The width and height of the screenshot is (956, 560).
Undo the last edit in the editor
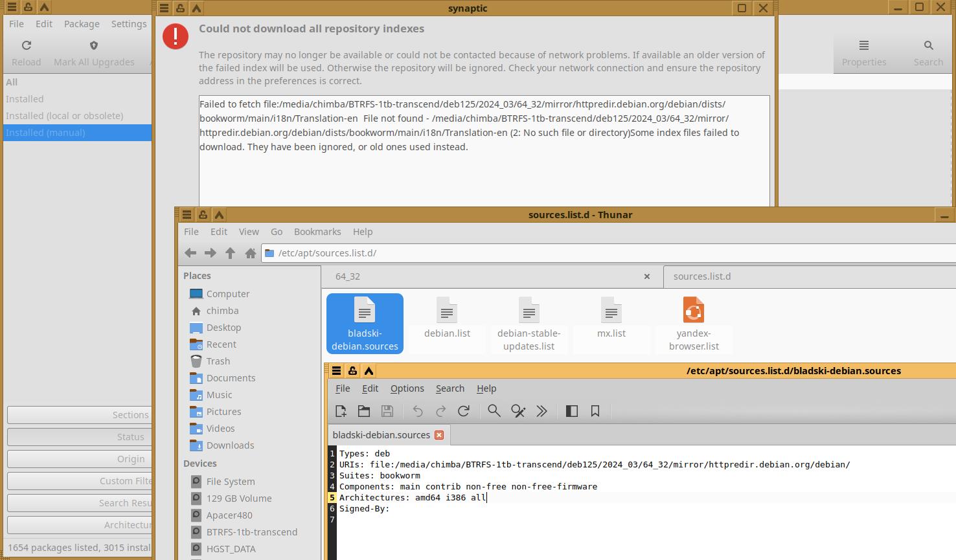click(x=418, y=411)
